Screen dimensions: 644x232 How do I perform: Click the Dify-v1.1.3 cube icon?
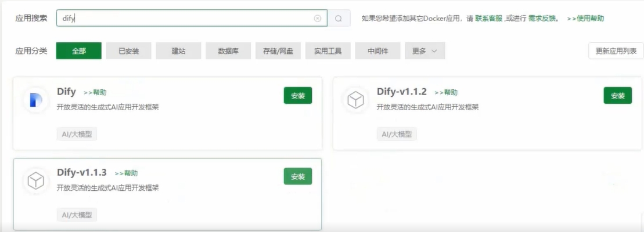point(36,181)
